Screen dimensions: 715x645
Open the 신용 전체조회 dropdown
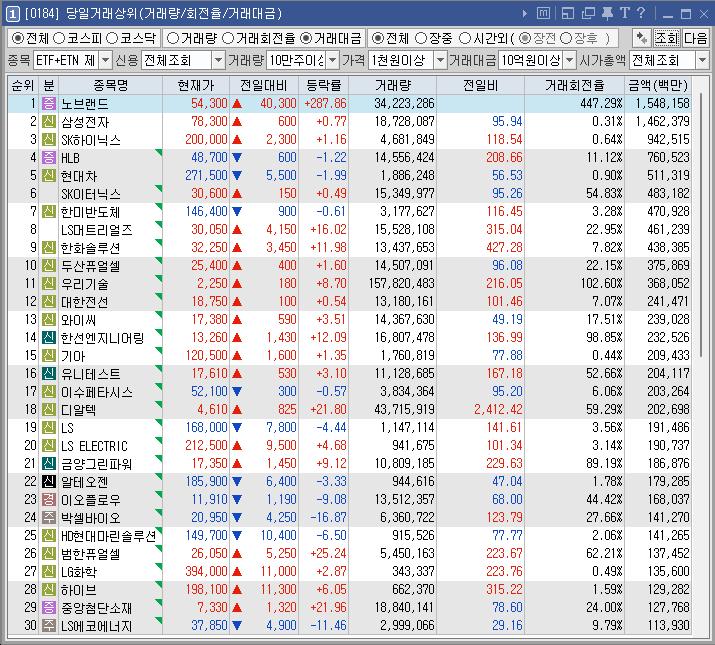219,60
